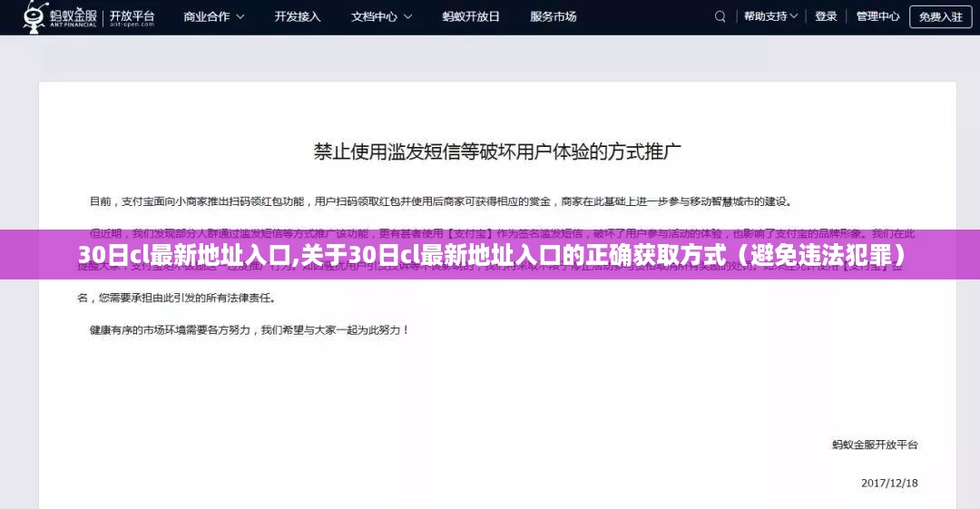This screenshot has width=980, height=509.
Task: Click the 登录 login link
Action: point(826,16)
